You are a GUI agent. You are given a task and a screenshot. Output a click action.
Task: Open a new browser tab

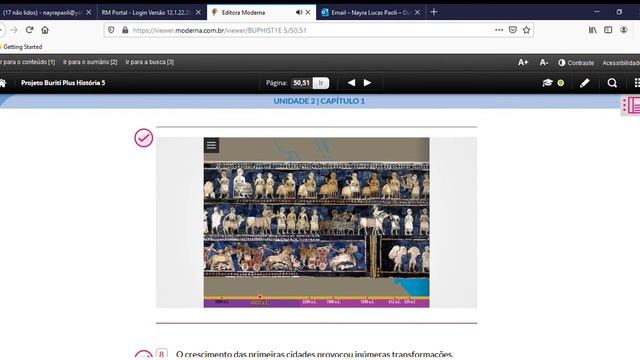tap(434, 12)
